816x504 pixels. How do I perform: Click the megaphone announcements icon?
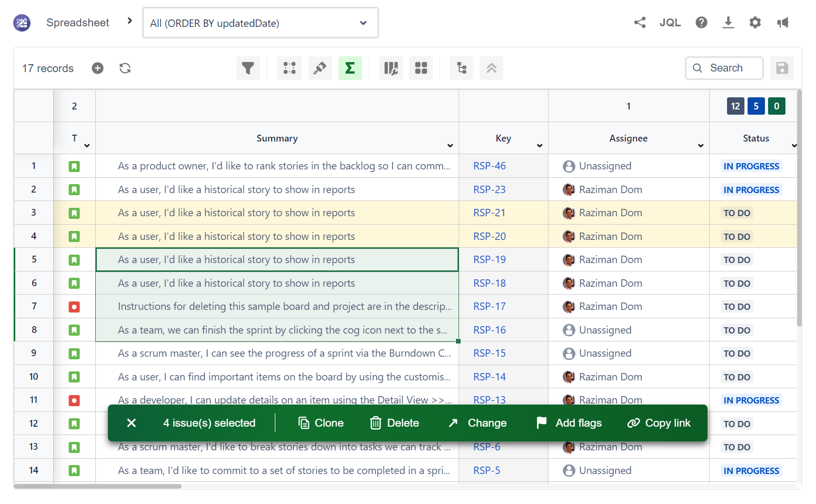(783, 23)
